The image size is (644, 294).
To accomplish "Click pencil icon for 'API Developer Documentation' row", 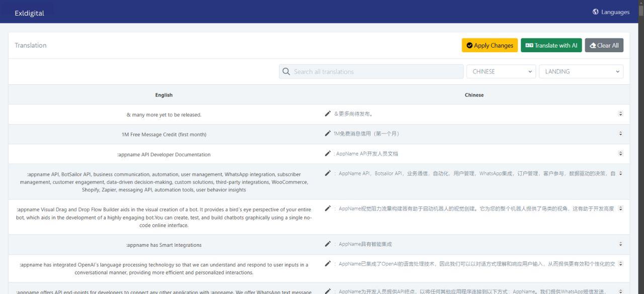I will tap(328, 153).
